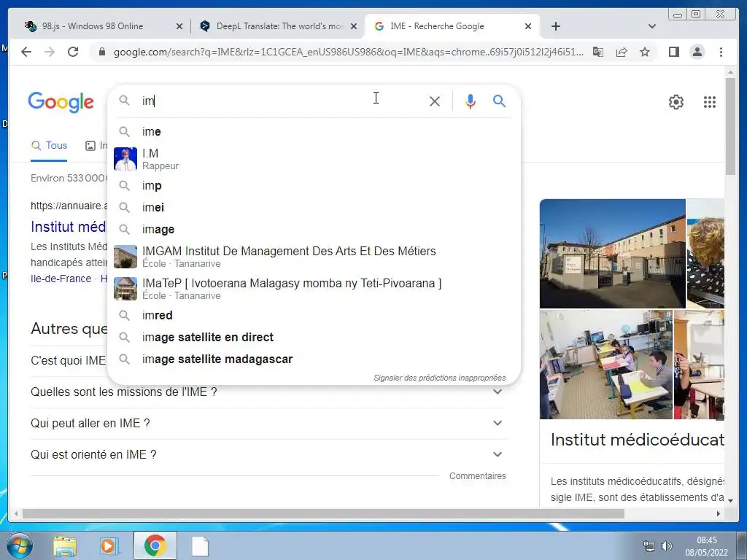Expand 'Qui est orienté en IME ?'
This screenshot has height=560, width=747.
[x=267, y=455]
